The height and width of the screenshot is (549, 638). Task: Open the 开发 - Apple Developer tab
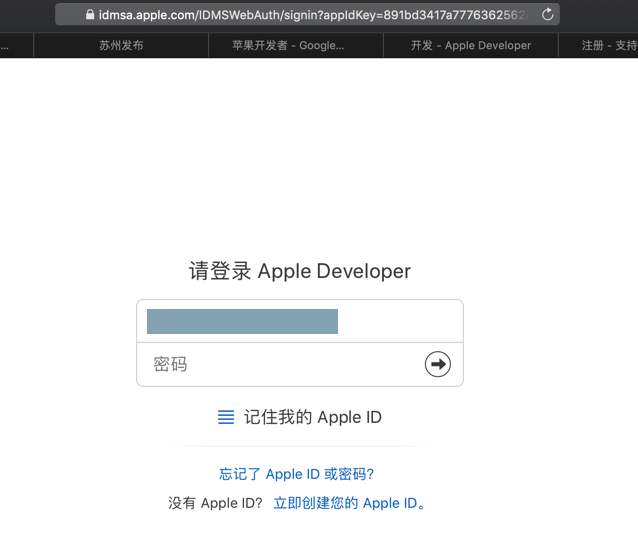coord(471,45)
